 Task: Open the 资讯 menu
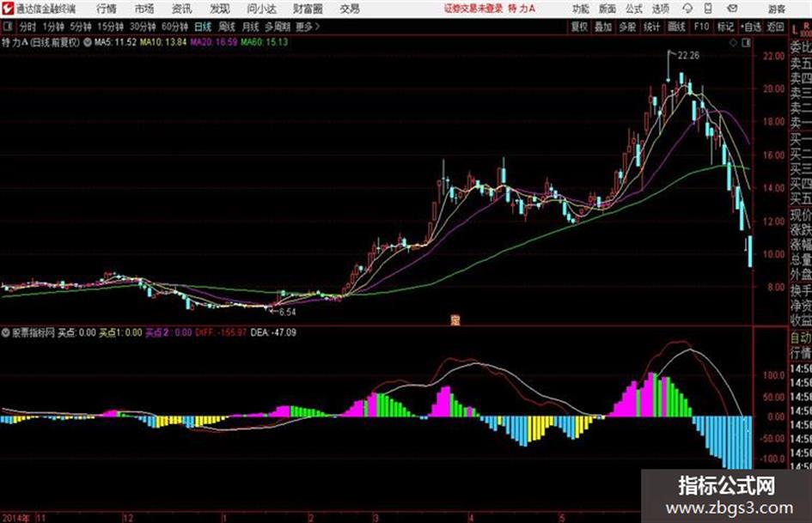[x=182, y=9]
